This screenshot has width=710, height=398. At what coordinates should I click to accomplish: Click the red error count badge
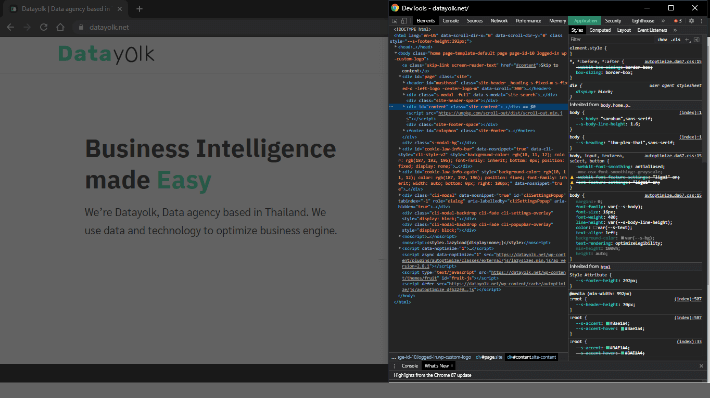(x=678, y=21)
